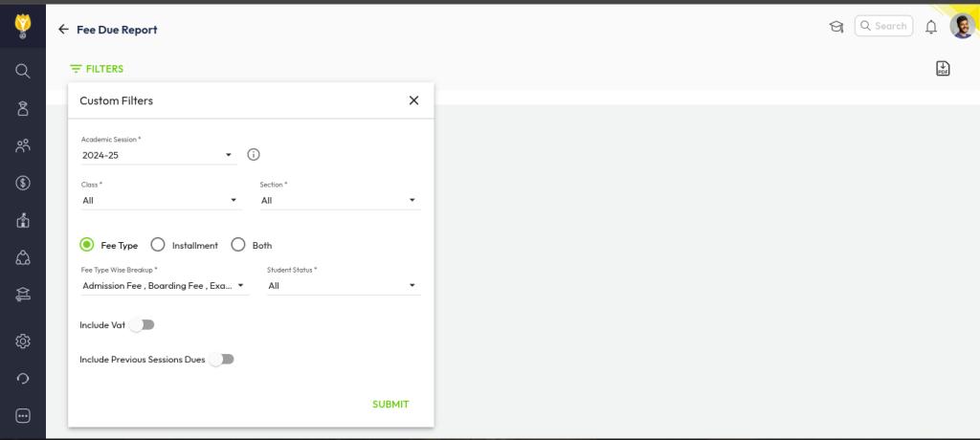Expand the Academic Session dropdown
Viewport: 980px width, 440px height.
(158, 155)
